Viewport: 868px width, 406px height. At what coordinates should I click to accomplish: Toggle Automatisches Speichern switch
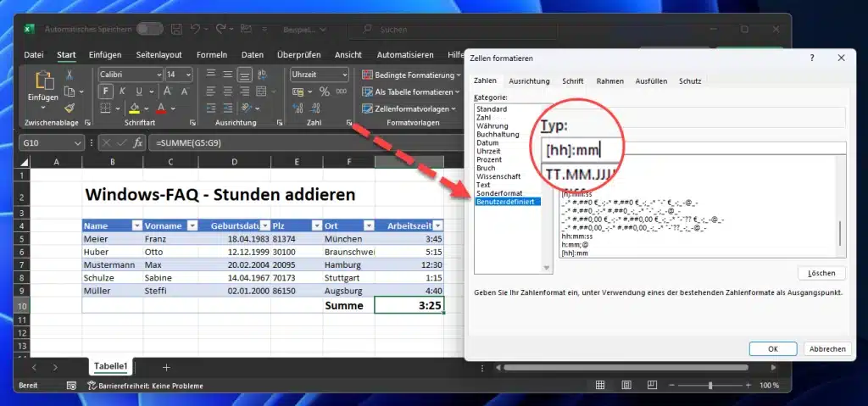150,29
